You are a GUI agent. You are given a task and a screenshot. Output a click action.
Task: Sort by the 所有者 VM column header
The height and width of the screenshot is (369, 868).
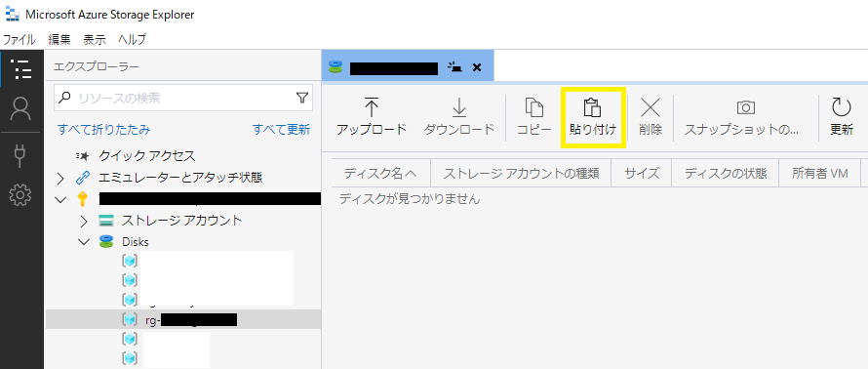coord(820,174)
